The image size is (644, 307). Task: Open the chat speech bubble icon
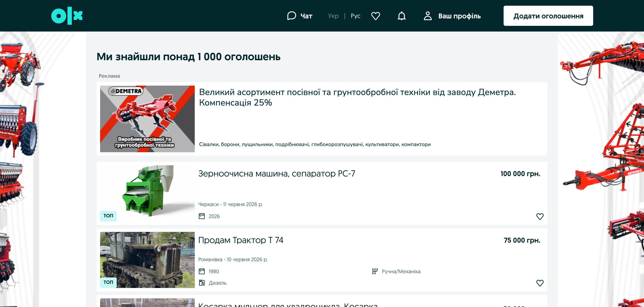292,16
